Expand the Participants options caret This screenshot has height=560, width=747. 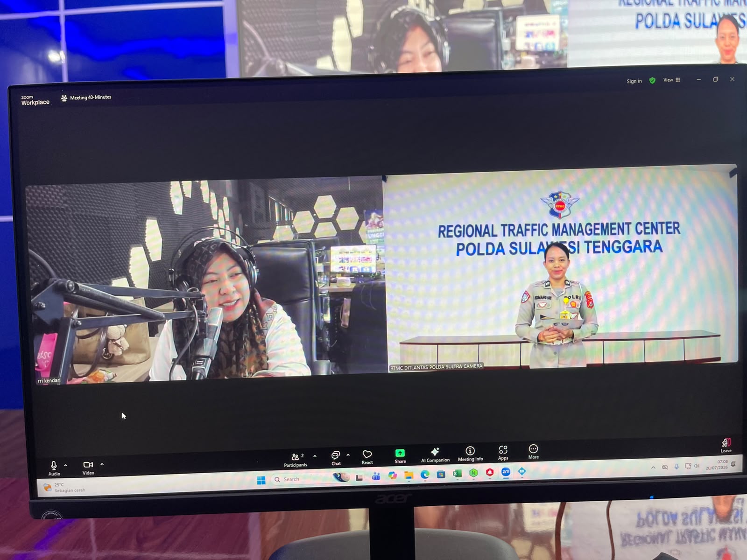tap(315, 456)
